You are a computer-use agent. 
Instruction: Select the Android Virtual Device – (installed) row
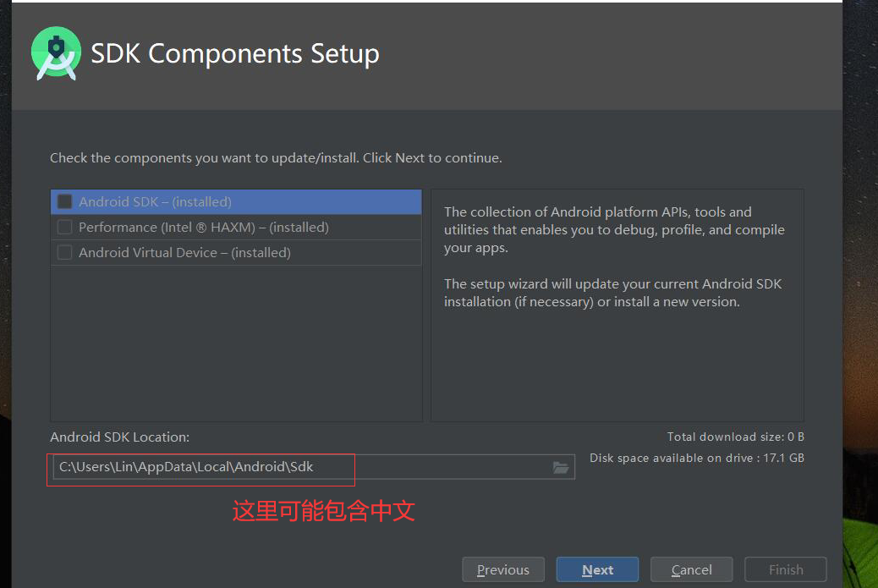[x=236, y=253]
